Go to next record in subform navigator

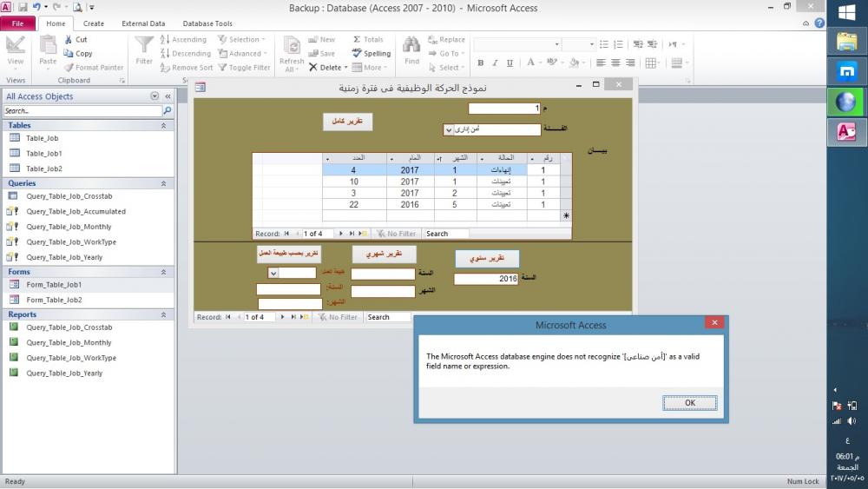click(x=340, y=234)
